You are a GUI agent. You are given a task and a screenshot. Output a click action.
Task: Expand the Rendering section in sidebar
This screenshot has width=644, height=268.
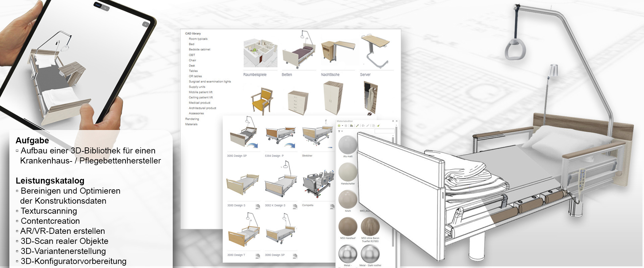[x=192, y=119]
